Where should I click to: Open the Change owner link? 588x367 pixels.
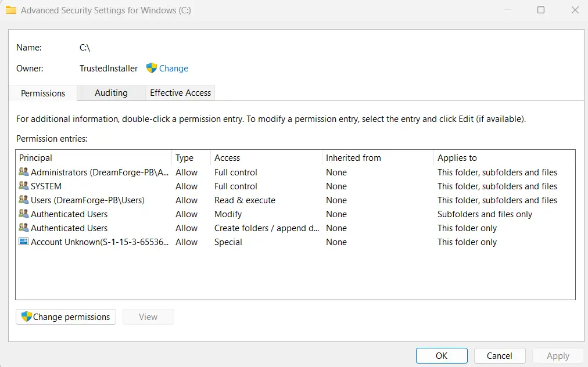173,68
